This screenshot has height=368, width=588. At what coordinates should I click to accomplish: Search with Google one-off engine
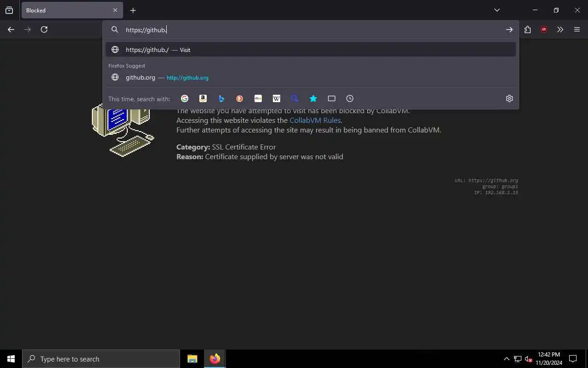(185, 98)
